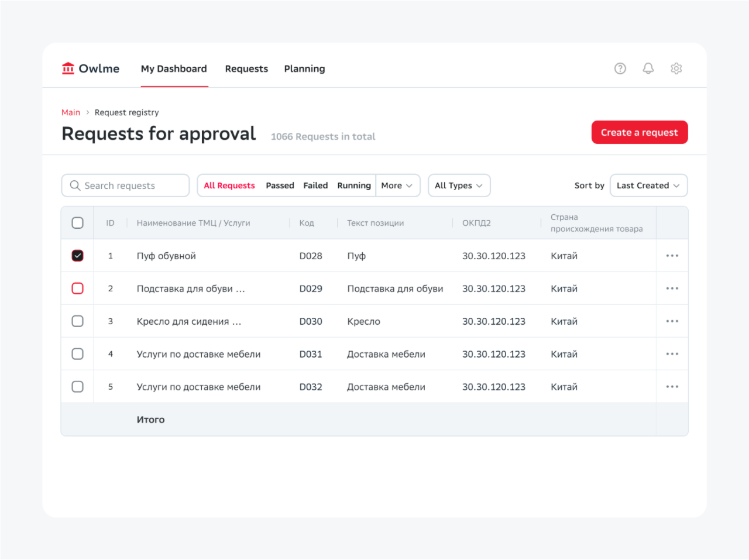Check the checkbox for row 5
Viewport: 749px width, 560px height.
(x=77, y=387)
